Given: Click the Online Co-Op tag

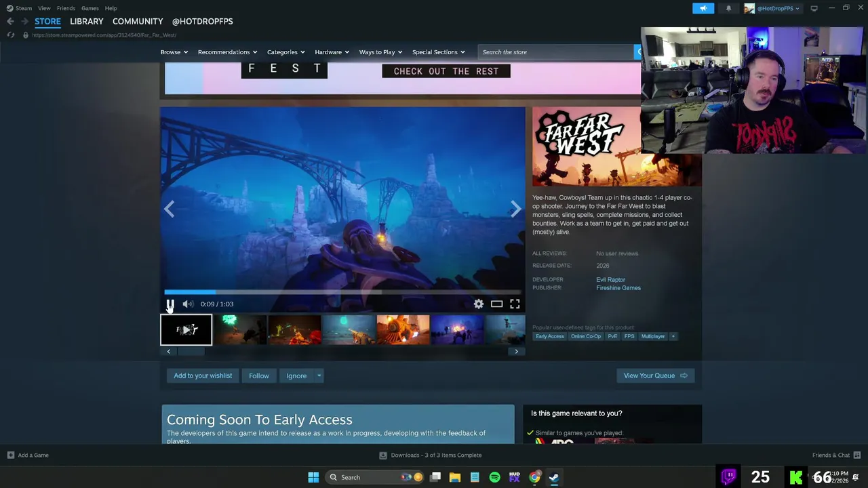Looking at the screenshot, I should (585, 336).
